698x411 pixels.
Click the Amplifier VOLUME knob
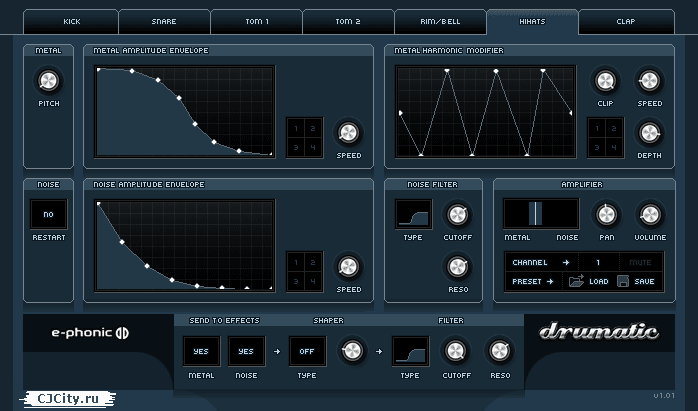tap(650, 215)
